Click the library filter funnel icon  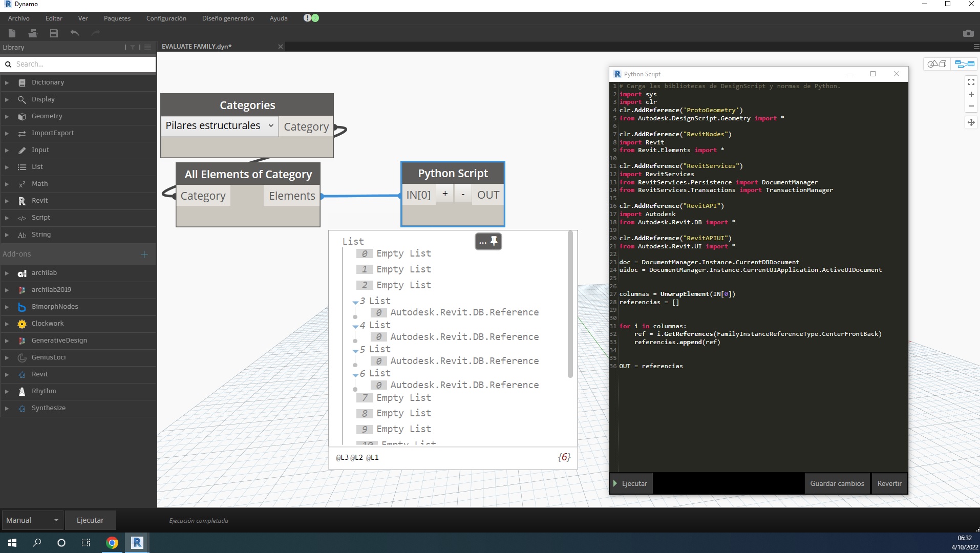click(x=133, y=47)
